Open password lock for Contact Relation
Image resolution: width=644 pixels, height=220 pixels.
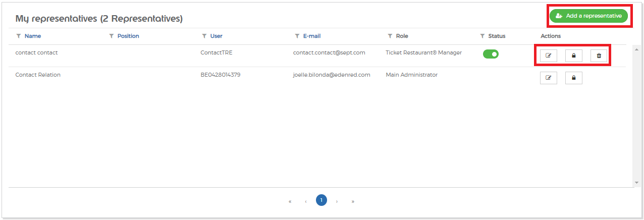[574, 78]
